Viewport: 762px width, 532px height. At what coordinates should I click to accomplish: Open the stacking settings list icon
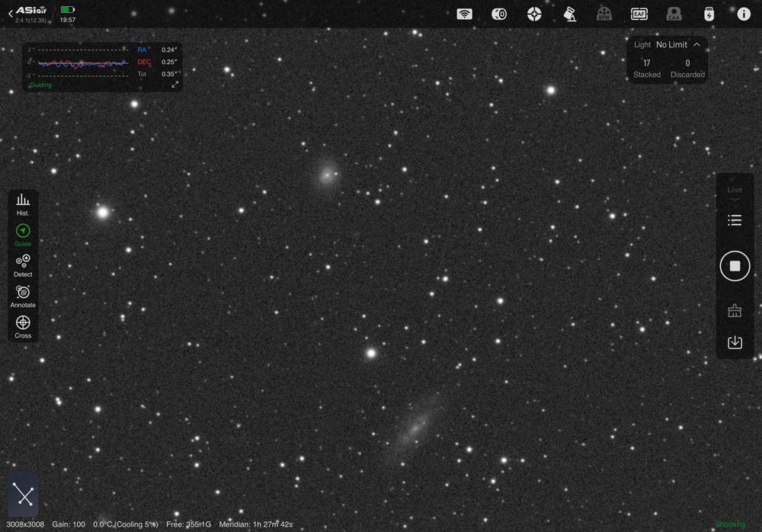735,220
